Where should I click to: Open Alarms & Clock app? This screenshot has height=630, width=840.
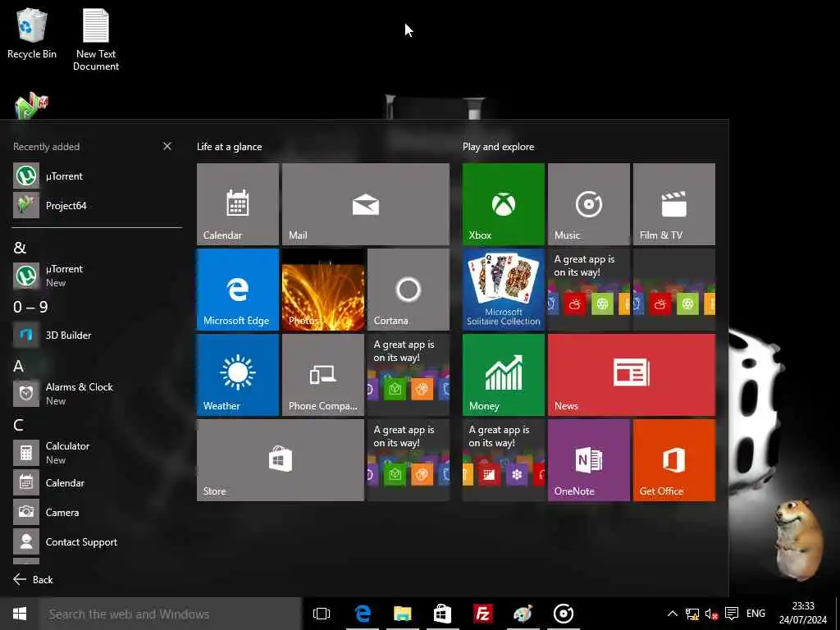tap(97, 393)
